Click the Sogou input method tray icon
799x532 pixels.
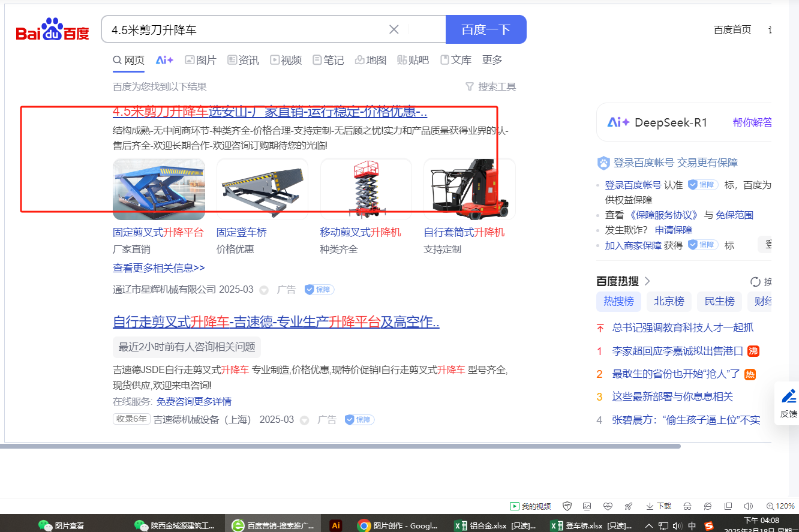point(709,526)
